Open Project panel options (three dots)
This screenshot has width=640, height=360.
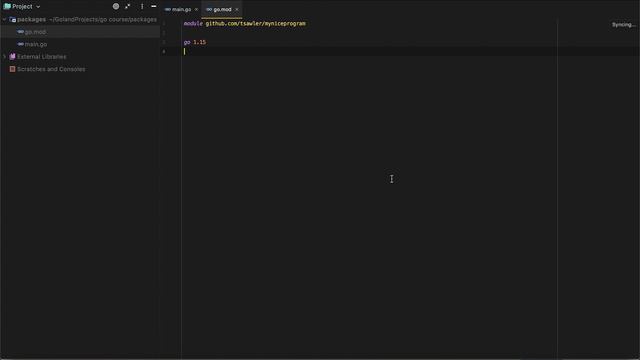(142, 6)
